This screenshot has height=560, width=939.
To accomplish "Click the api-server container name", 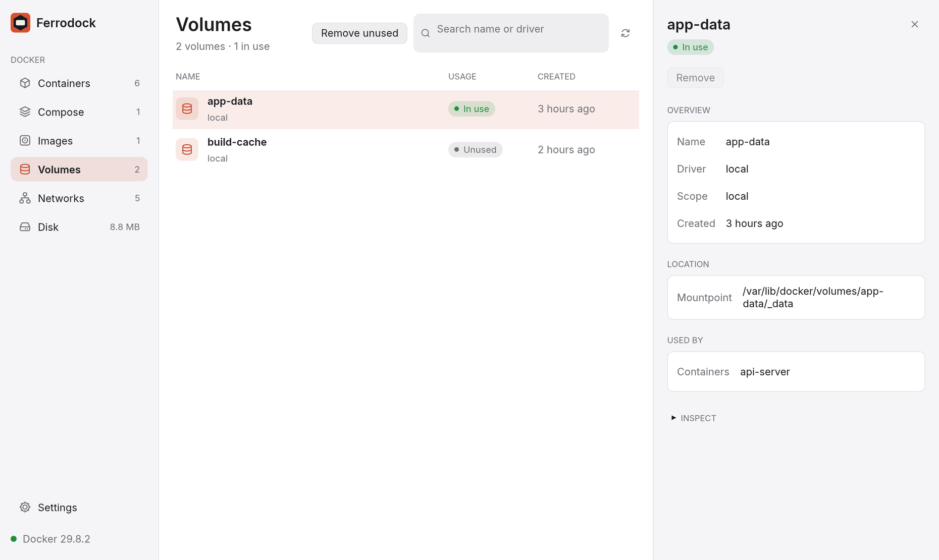I will [x=765, y=371].
